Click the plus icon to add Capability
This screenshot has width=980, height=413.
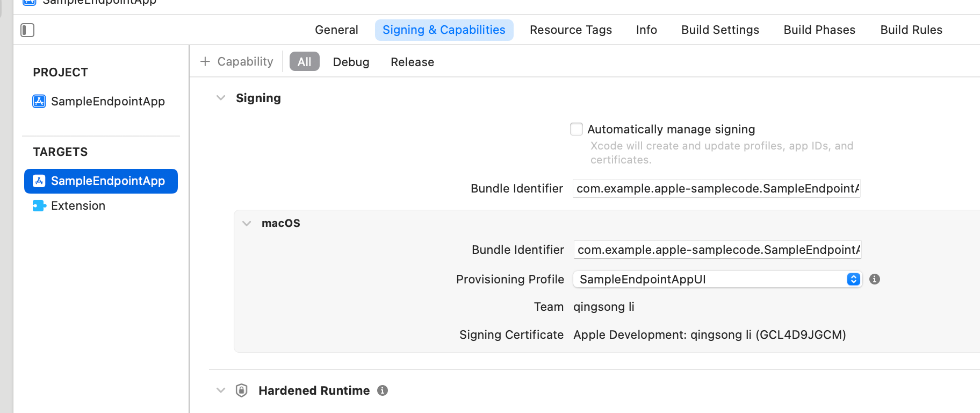(205, 62)
